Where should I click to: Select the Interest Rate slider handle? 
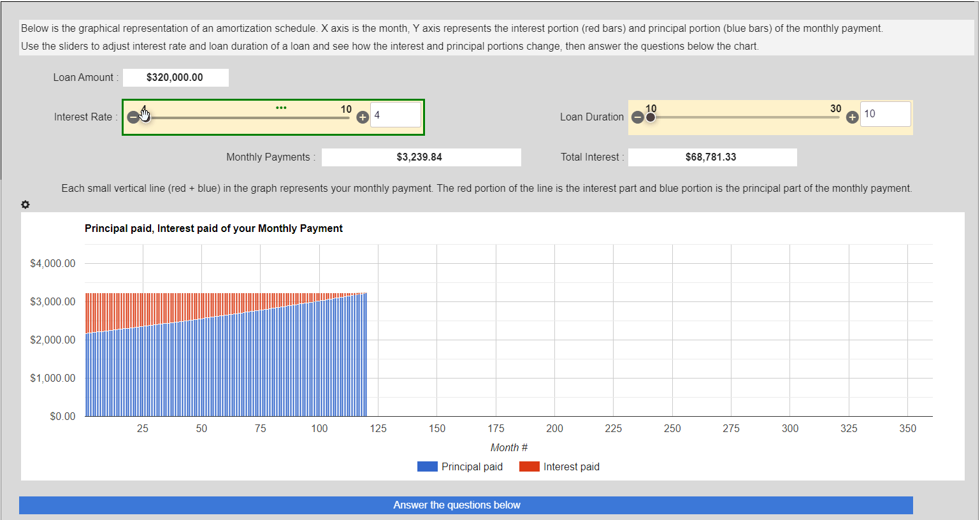pos(147,118)
